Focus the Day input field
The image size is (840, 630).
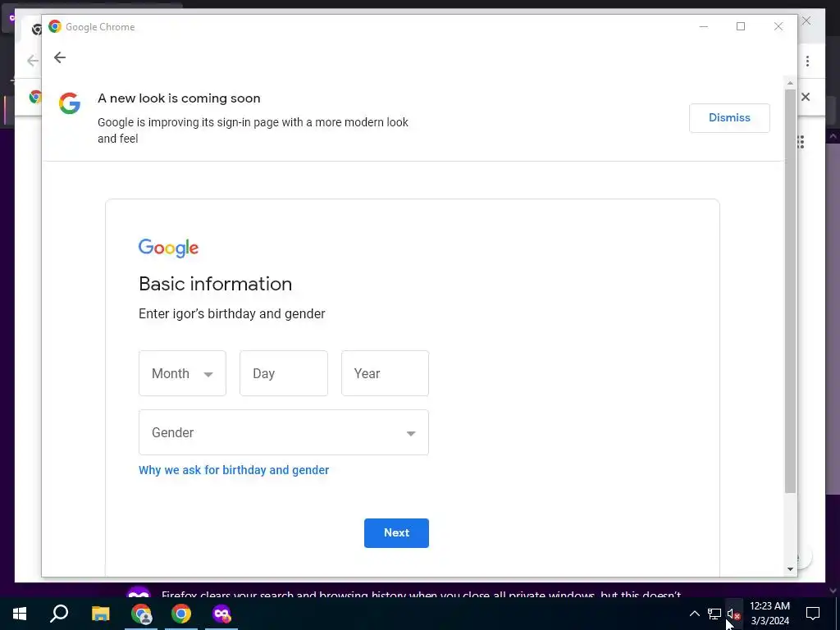pyautogui.click(x=283, y=373)
